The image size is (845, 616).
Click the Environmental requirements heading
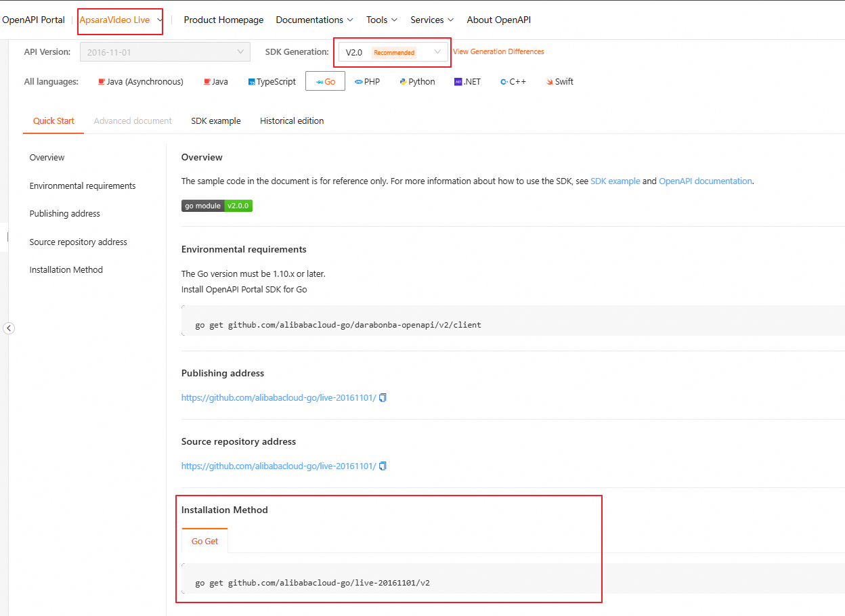click(244, 249)
